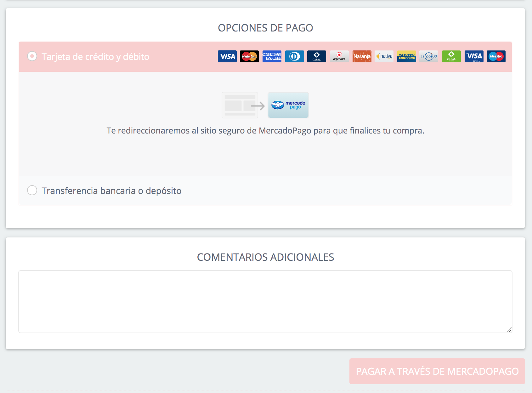Click the Tarjeta Shopping card icon
The image size is (532, 393).
coord(407,56)
